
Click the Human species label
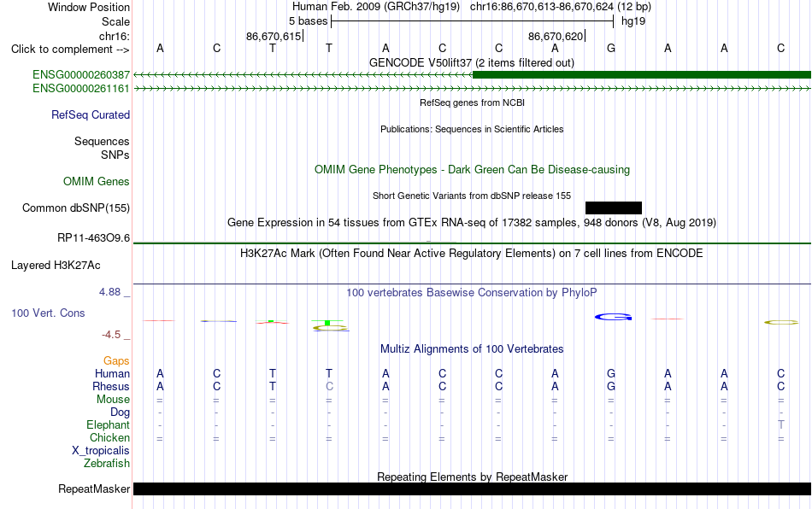tap(112, 373)
